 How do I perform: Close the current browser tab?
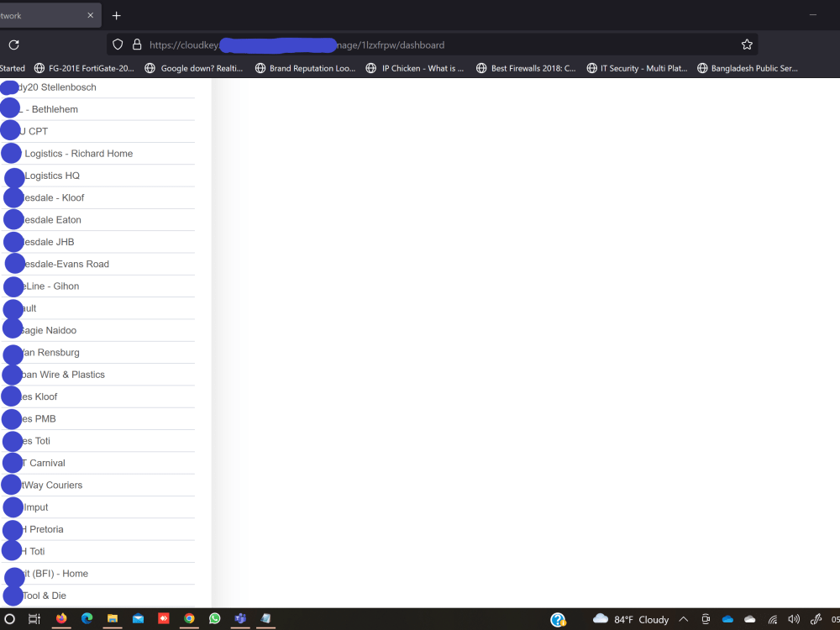point(91,15)
